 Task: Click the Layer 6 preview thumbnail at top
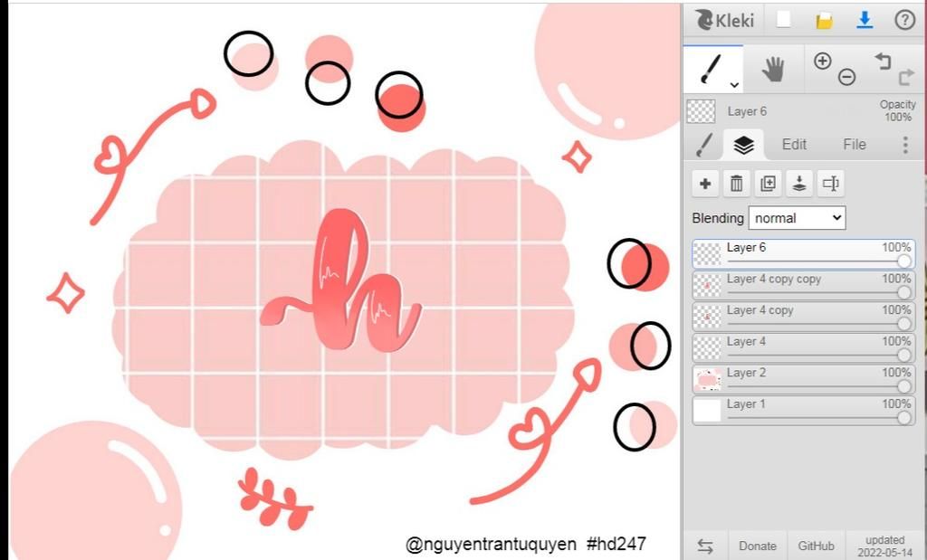(x=701, y=111)
